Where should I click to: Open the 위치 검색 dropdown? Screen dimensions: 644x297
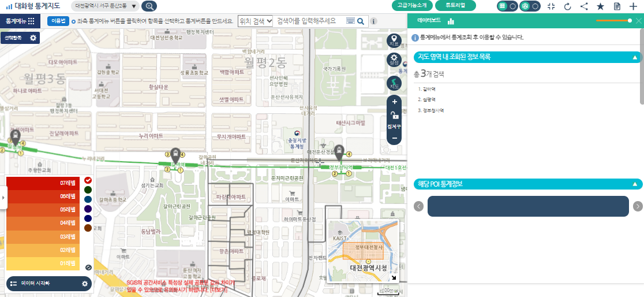(x=255, y=21)
